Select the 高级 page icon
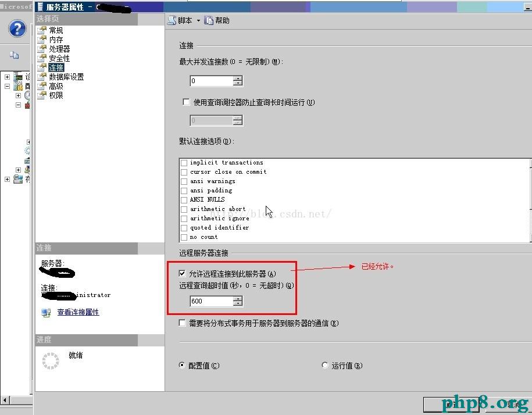This screenshot has width=532, height=415. pyautogui.click(x=42, y=86)
